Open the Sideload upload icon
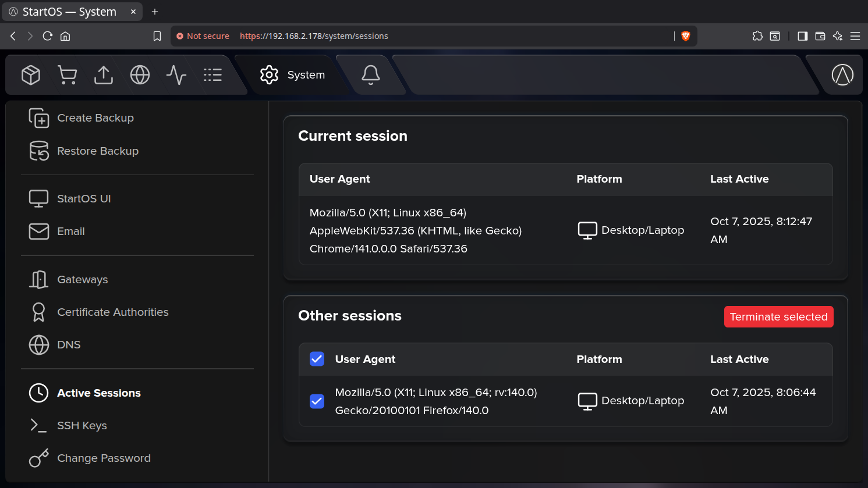Viewport: 868px width, 488px height. (104, 74)
